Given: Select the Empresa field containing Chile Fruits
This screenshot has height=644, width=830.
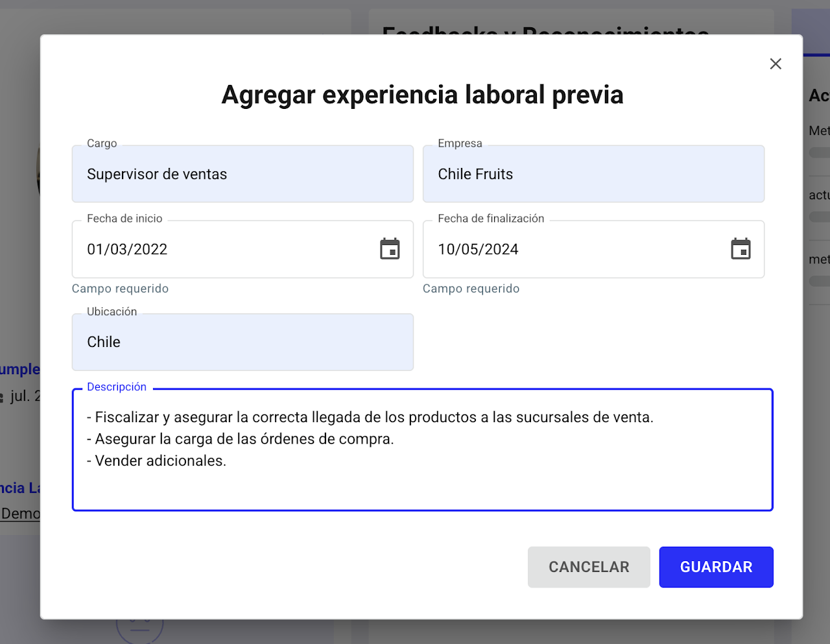Looking at the screenshot, I should point(593,174).
